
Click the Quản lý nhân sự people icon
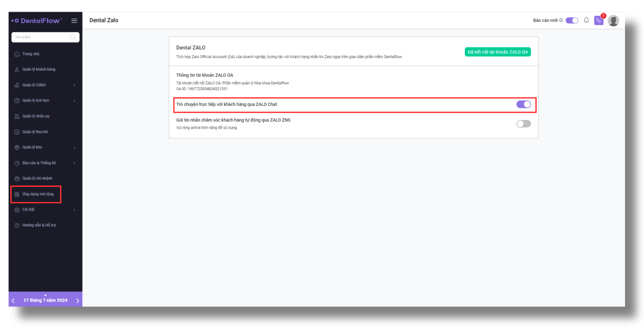click(x=17, y=116)
